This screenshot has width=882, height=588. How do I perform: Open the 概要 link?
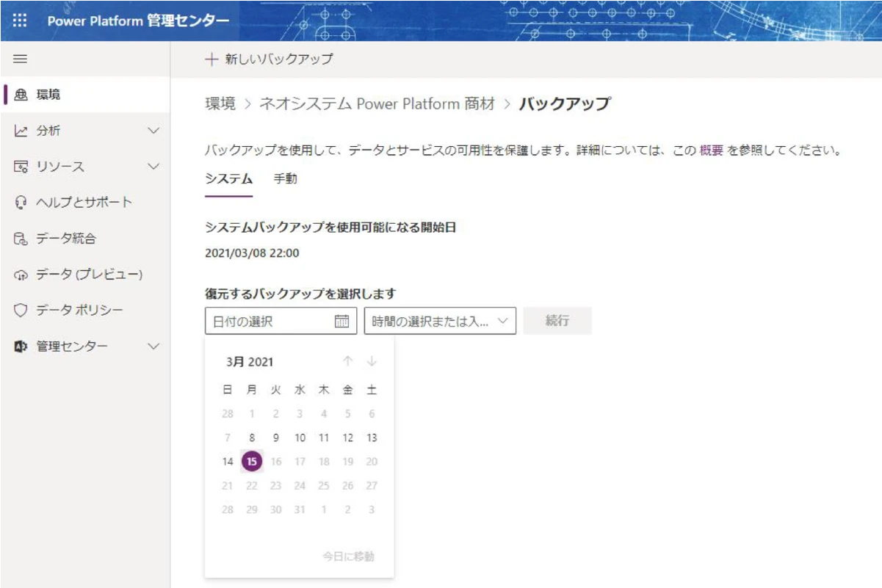point(711,150)
